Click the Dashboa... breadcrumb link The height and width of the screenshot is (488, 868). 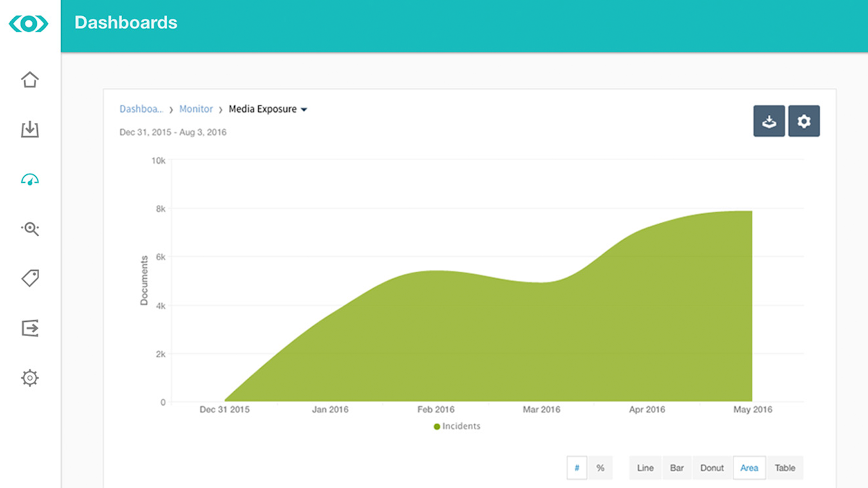[x=142, y=109]
